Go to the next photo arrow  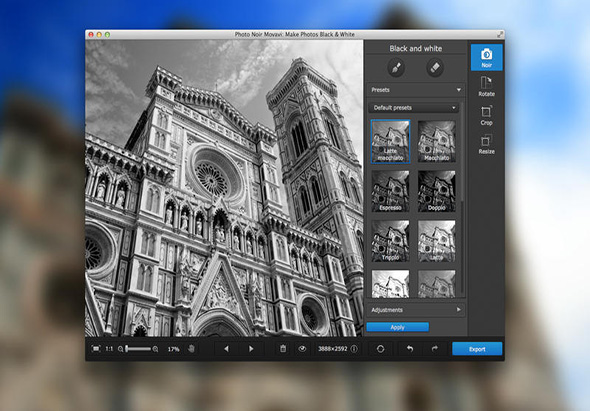(251, 349)
